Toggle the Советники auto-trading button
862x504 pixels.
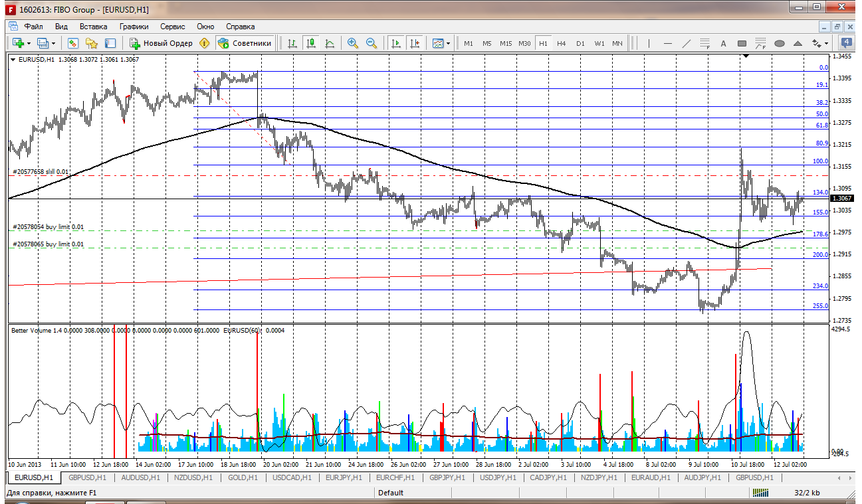tap(245, 43)
